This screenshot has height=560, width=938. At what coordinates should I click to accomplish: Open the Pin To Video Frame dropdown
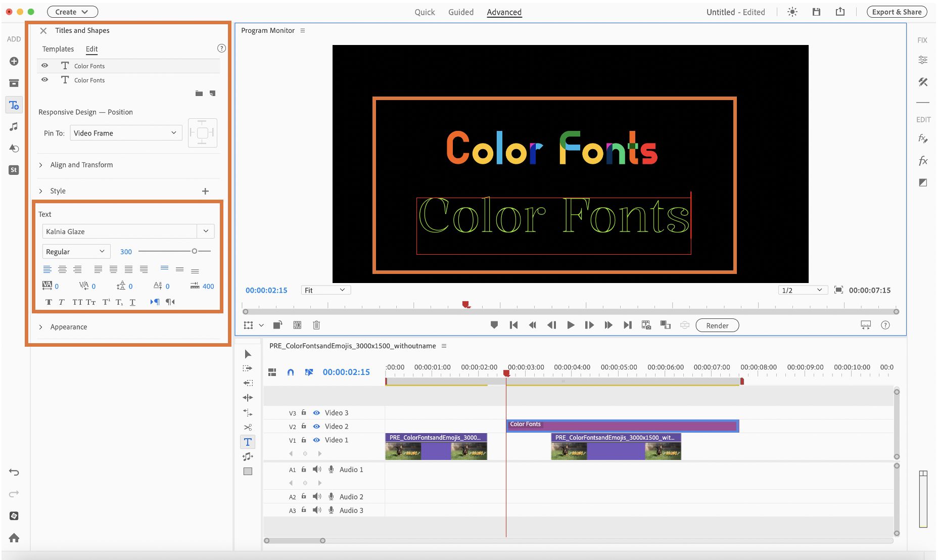point(126,133)
